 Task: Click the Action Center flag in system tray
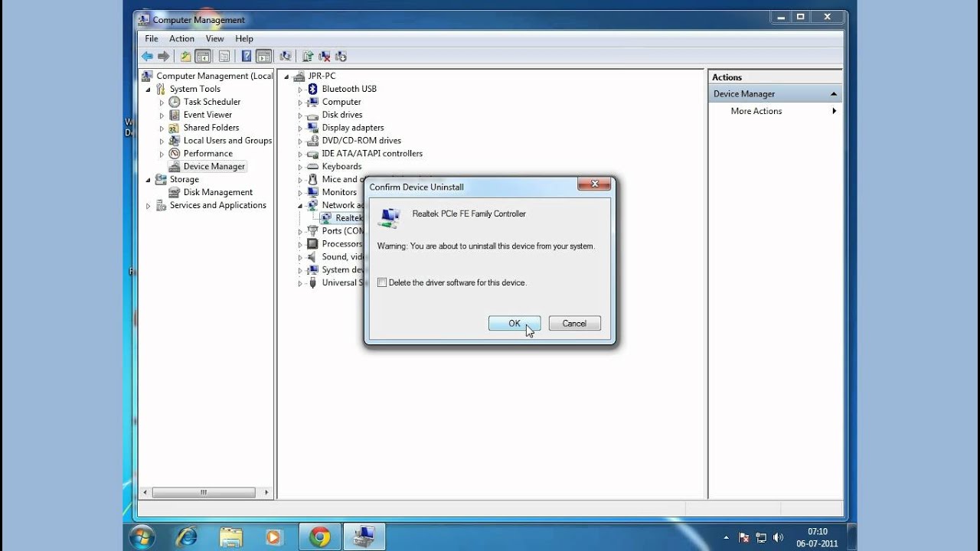[x=742, y=537]
